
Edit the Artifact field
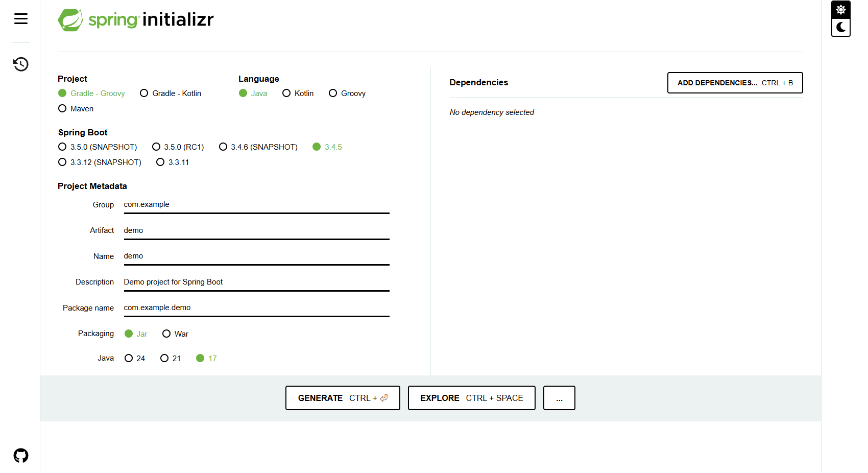tap(256, 231)
